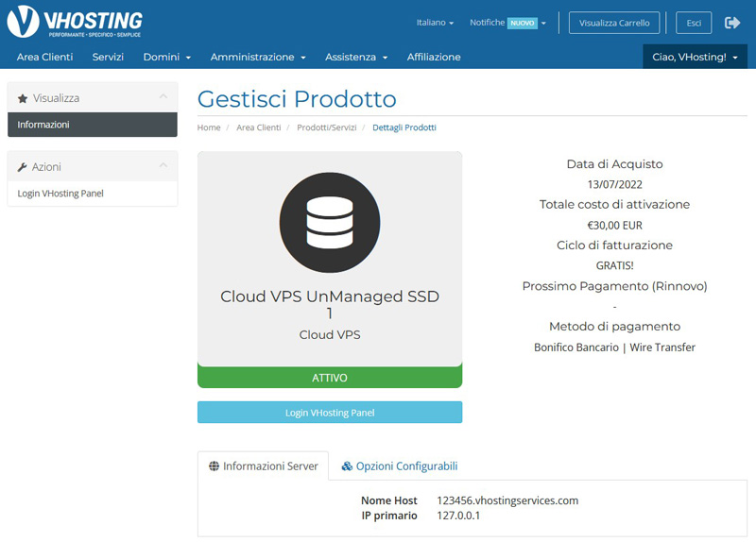This screenshot has width=756, height=542.
Task: Select Informazioni in the sidebar
Action: pos(93,125)
